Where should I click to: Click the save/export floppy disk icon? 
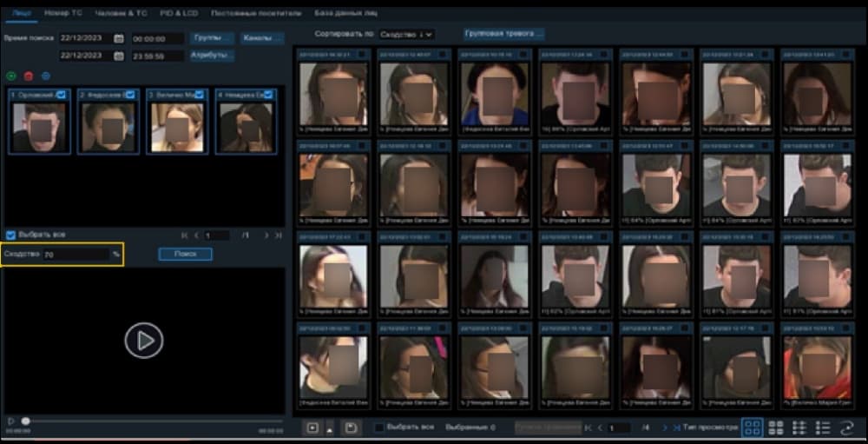coord(350,427)
